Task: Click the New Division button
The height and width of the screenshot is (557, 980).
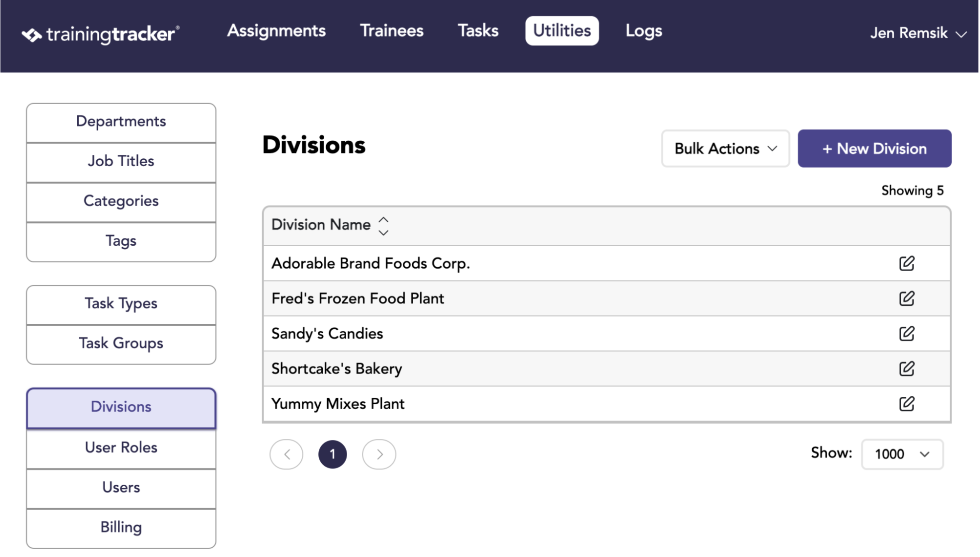Action: (874, 149)
